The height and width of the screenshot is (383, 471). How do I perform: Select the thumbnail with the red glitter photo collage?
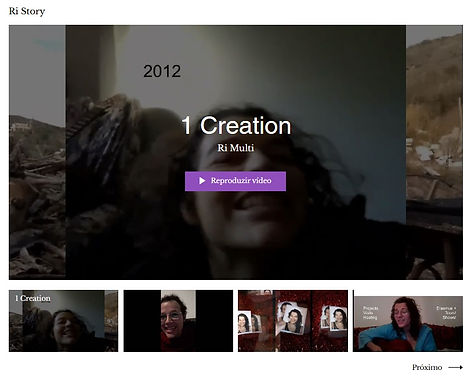[293, 321]
